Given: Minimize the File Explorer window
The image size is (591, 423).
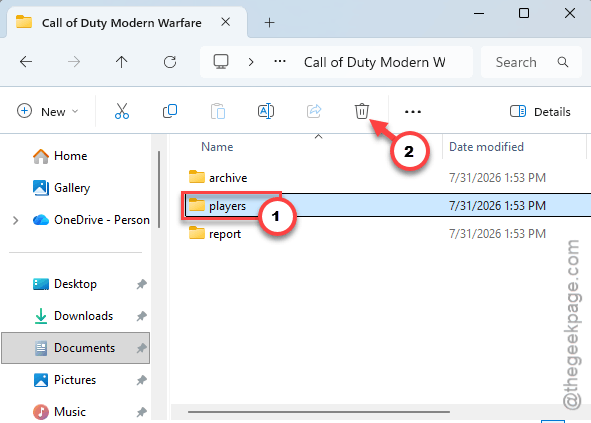Looking at the screenshot, I should pyautogui.click(x=479, y=14).
